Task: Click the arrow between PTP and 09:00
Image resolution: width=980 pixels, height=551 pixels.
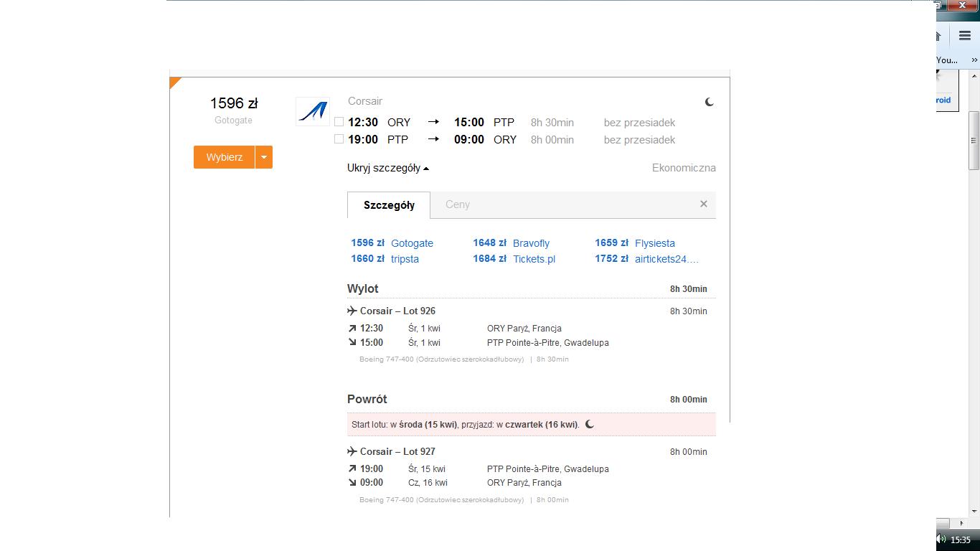Action: 433,139
